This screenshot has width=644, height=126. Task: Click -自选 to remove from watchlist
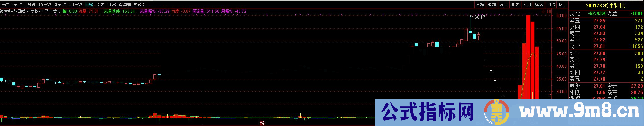click(551, 4)
